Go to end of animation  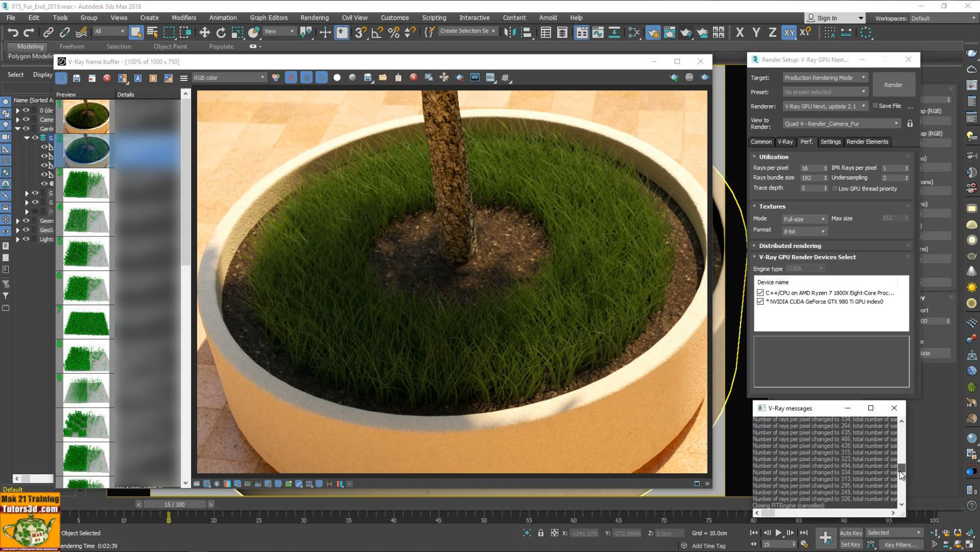804,533
